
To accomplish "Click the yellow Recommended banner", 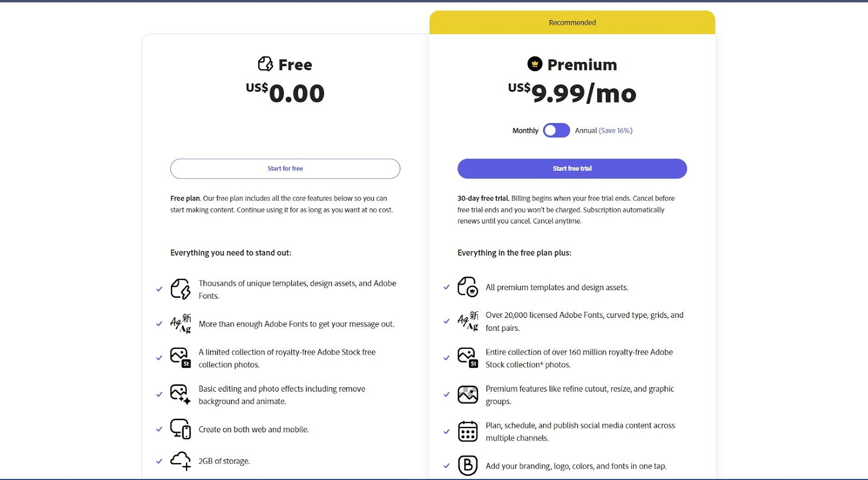I will click(572, 22).
